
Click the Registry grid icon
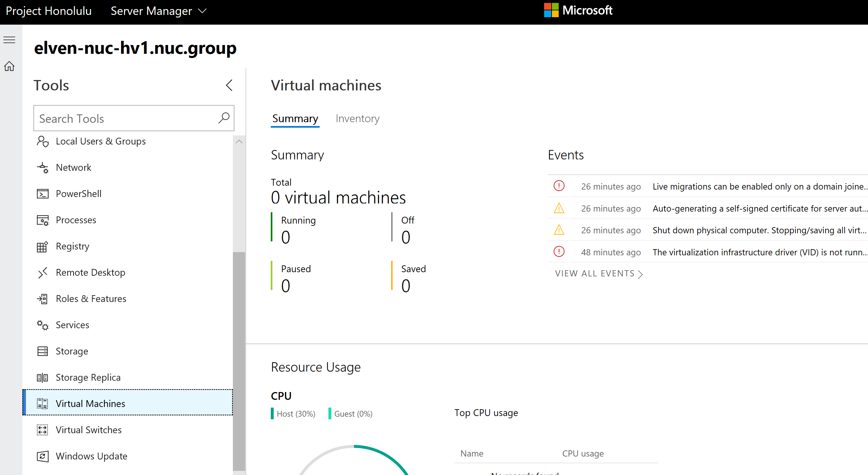[42, 247]
